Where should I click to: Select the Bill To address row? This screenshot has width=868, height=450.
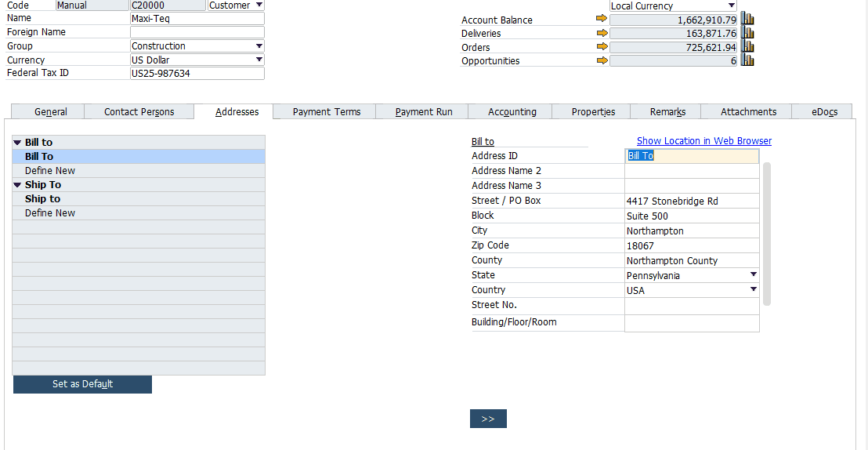(x=139, y=156)
